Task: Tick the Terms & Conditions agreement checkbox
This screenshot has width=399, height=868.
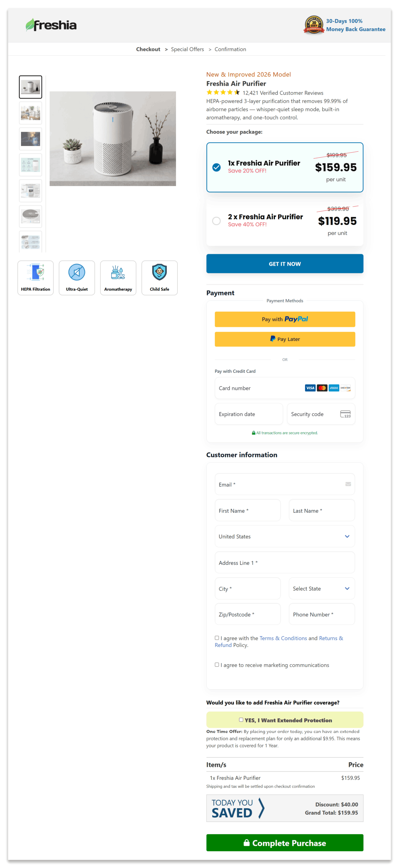Action: coord(217,638)
